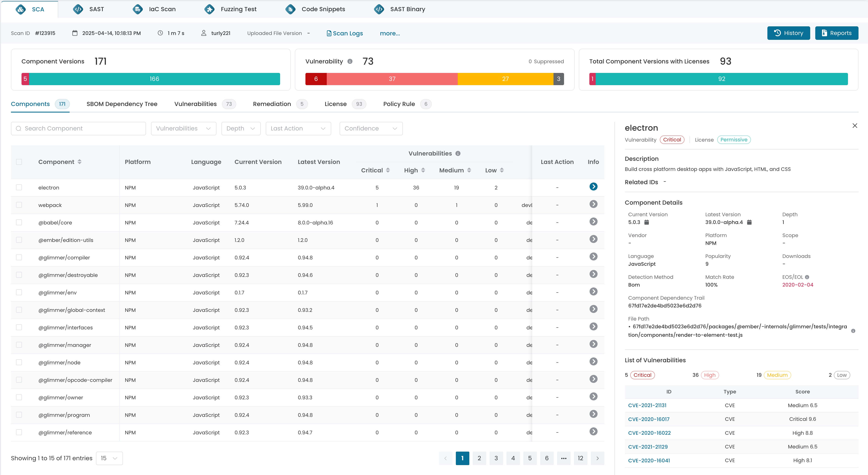This screenshot has width=868, height=475.
Task: Click the yellow 27 medium vulnerability bar segment
Action: click(505, 79)
